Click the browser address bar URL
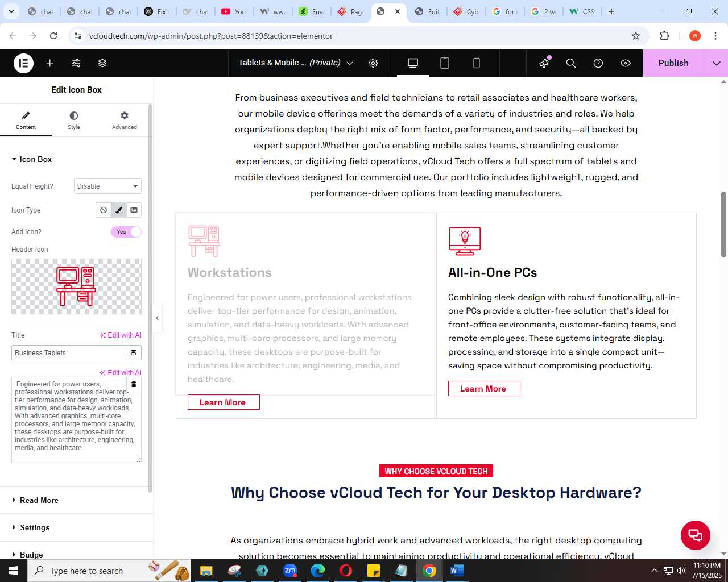This screenshot has width=728, height=582. [211, 36]
